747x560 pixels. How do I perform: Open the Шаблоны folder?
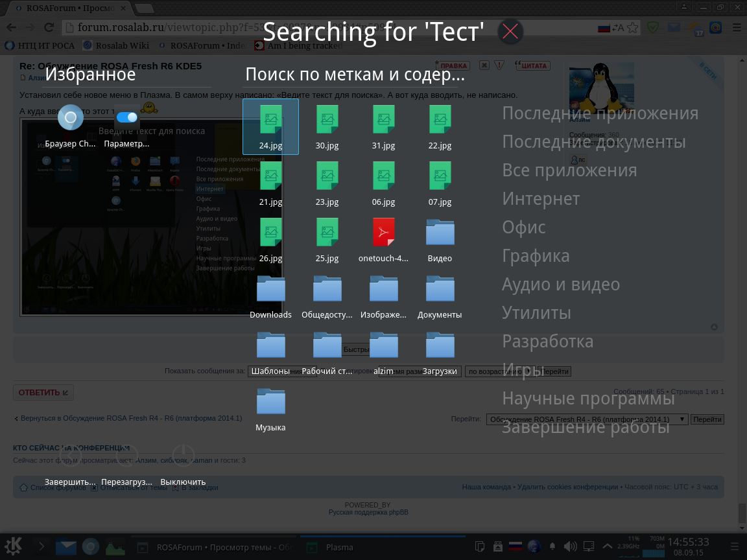[270, 353]
